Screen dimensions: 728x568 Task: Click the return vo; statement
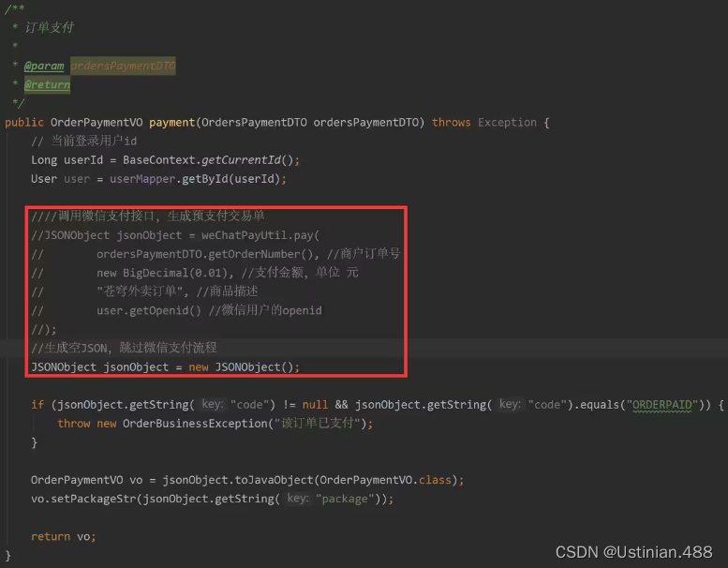[x=64, y=537]
